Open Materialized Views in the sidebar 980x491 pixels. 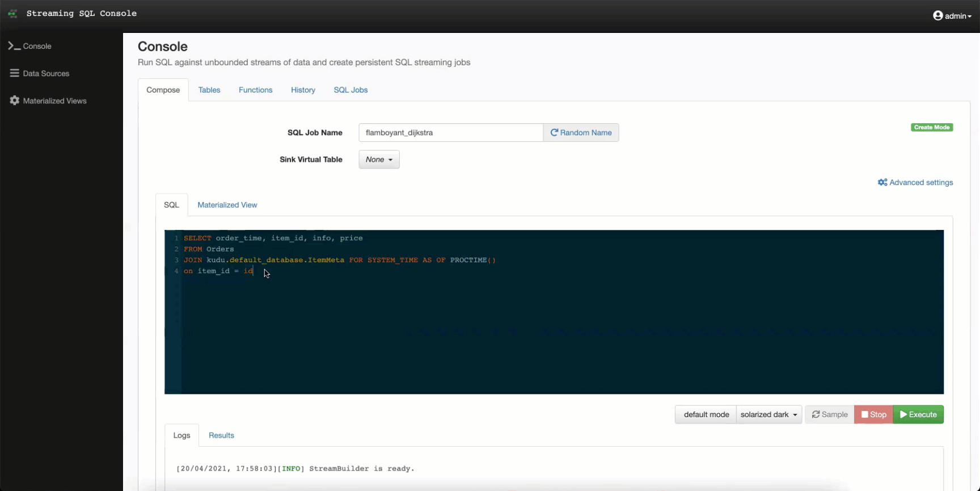tap(48, 100)
